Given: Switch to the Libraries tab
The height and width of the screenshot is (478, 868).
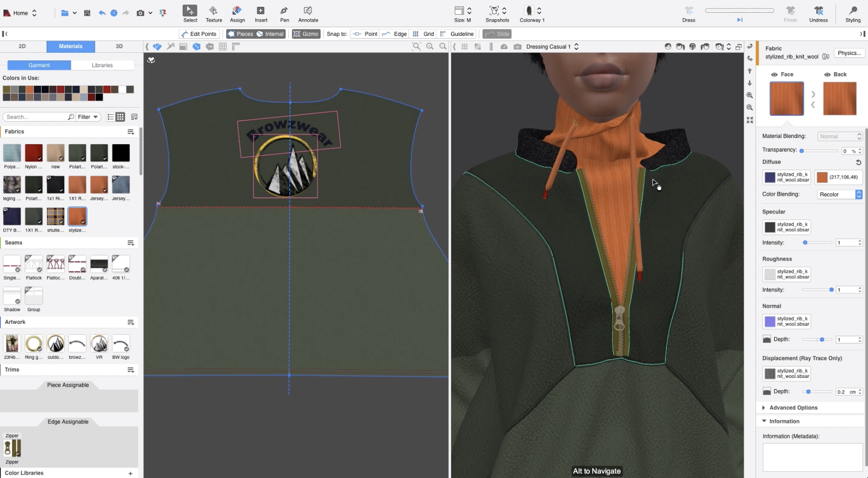Looking at the screenshot, I should pyautogui.click(x=102, y=65).
